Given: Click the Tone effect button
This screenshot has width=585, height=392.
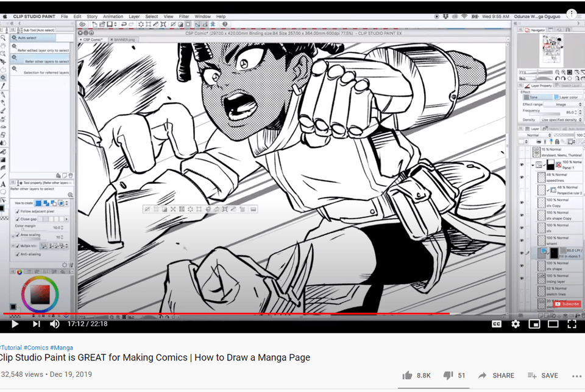Looking at the screenshot, I should click(537, 97).
